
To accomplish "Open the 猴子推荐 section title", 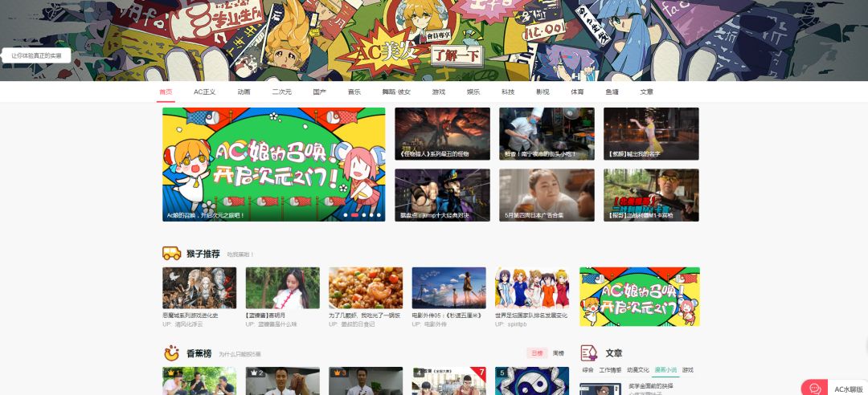I will (203, 254).
